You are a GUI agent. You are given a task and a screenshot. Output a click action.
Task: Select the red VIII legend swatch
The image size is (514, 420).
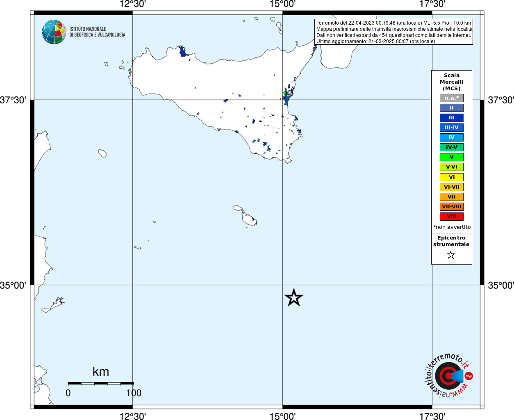click(451, 217)
